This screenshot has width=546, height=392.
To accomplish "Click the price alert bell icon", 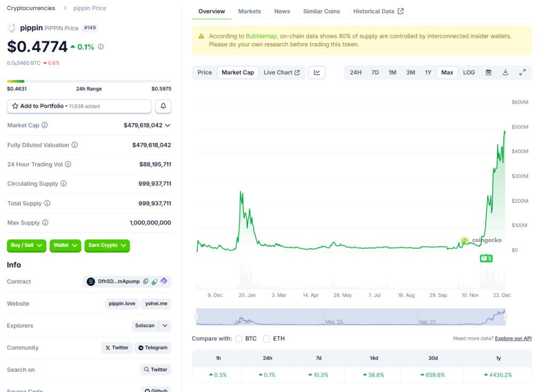I will [x=163, y=106].
